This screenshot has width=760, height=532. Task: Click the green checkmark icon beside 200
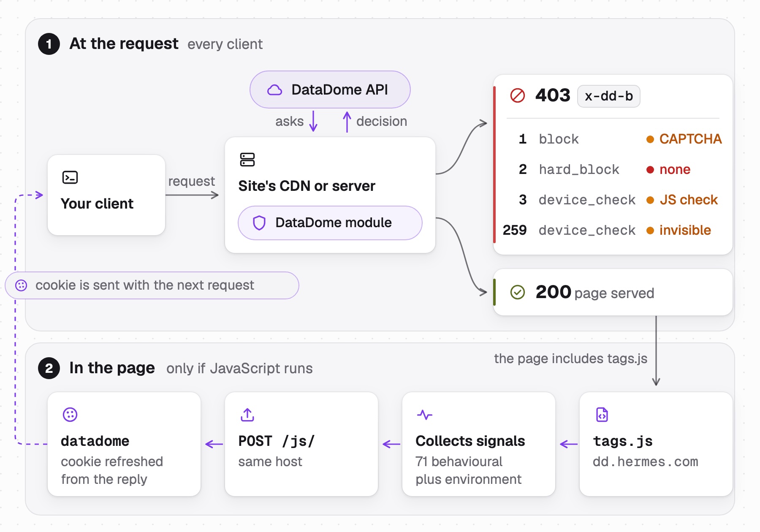[518, 292]
